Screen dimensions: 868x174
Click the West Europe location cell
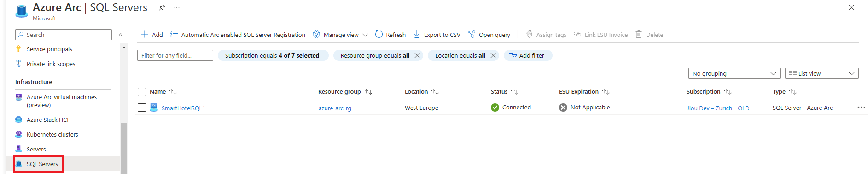click(421, 108)
